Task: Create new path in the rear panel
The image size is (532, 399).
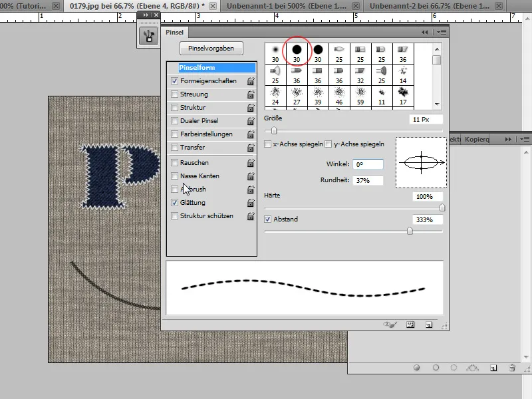Action: point(493,368)
